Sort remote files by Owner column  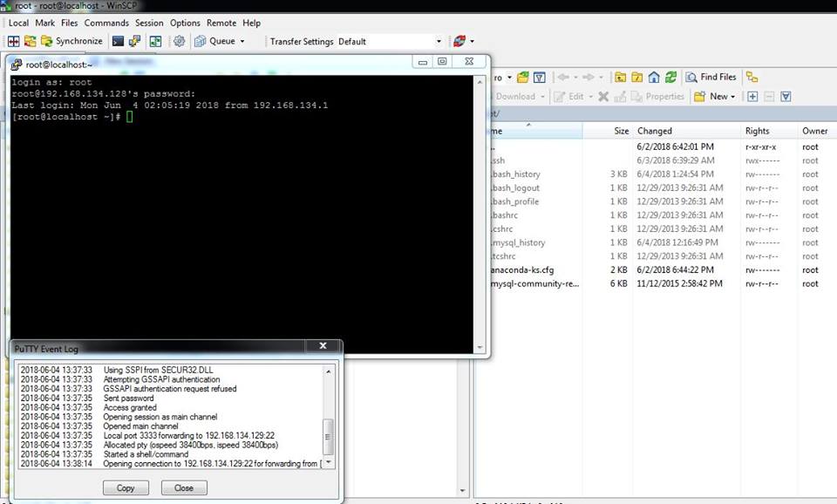[816, 131]
